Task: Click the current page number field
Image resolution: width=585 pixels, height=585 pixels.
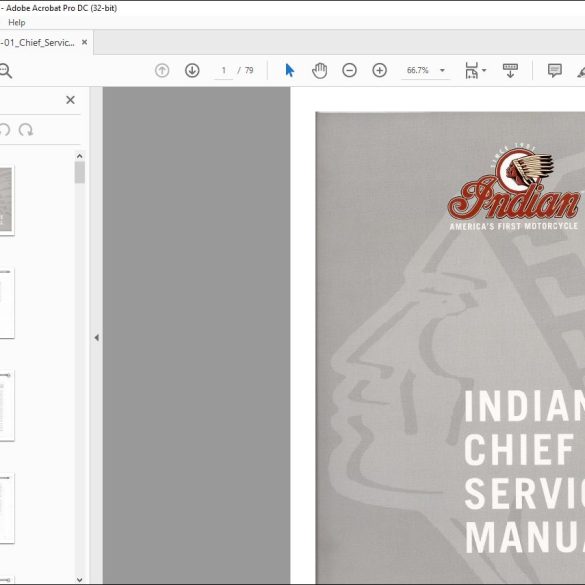Action: (x=223, y=71)
